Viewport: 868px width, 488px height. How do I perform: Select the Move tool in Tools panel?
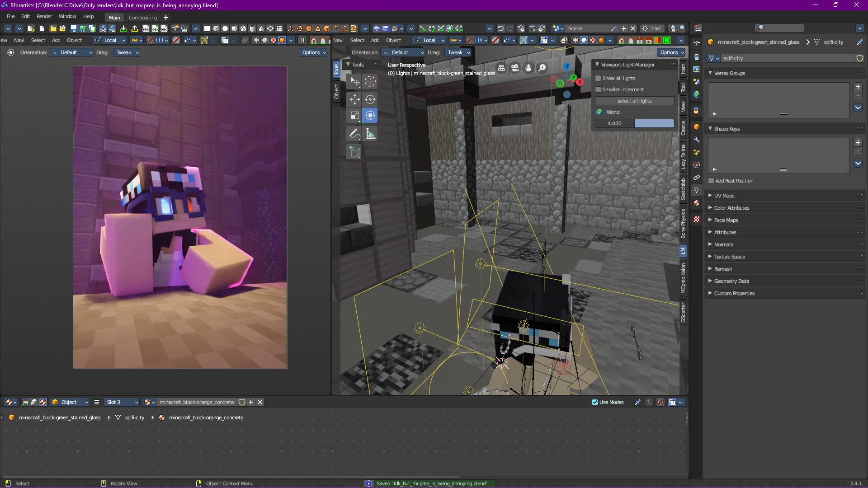pyautogui.click(x=354, y=99)
